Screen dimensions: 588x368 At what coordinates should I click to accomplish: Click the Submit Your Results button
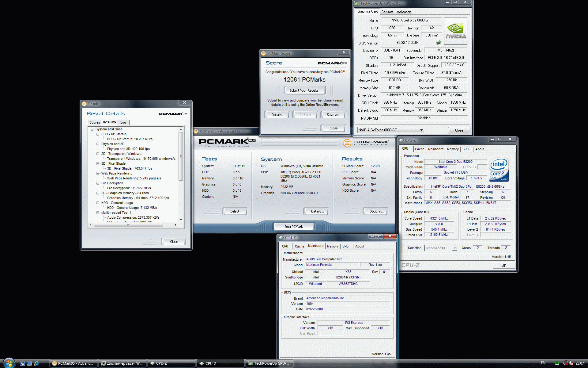coord(305,90)
